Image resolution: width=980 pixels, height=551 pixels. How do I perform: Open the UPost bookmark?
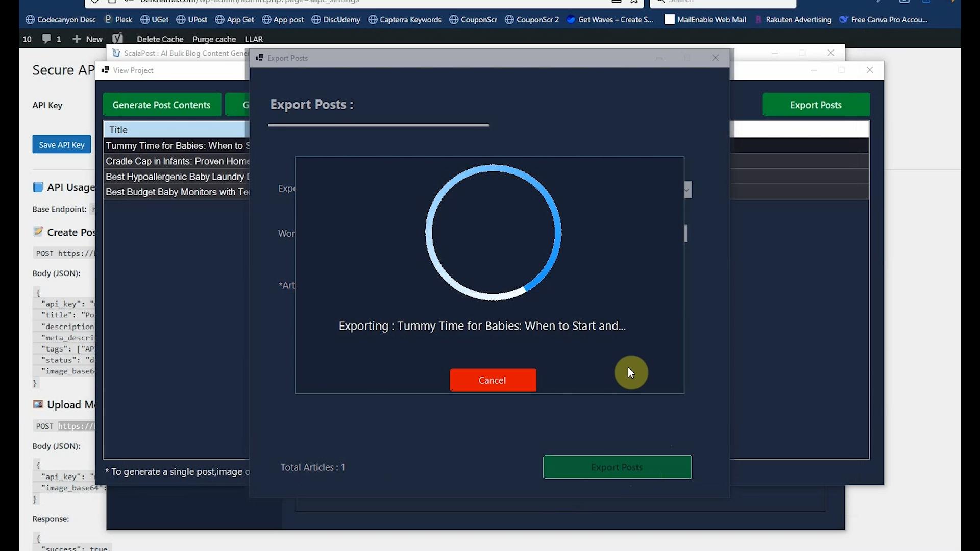click(191, 19)
